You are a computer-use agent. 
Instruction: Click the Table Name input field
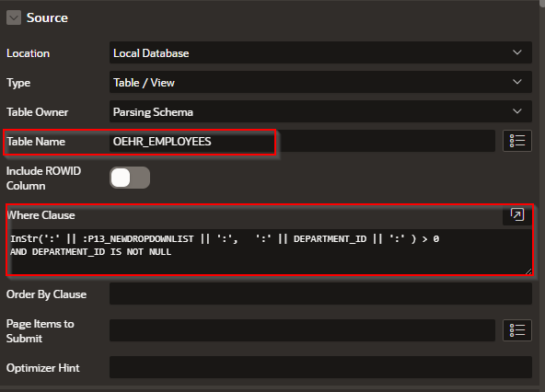click(x=302, y=141)
